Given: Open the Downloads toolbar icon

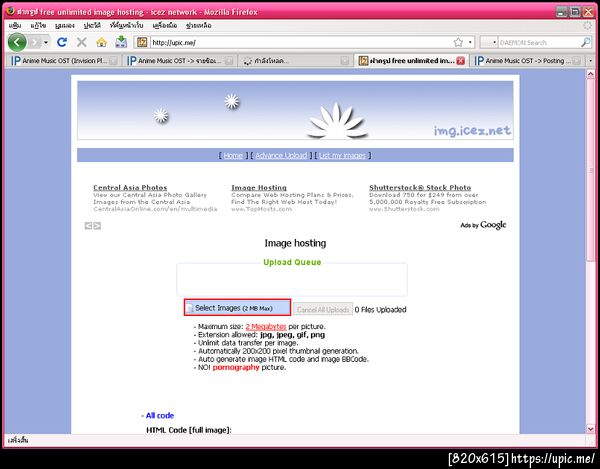Looking at the screenshot, I should pyautogui.click(x=121, y=42).
